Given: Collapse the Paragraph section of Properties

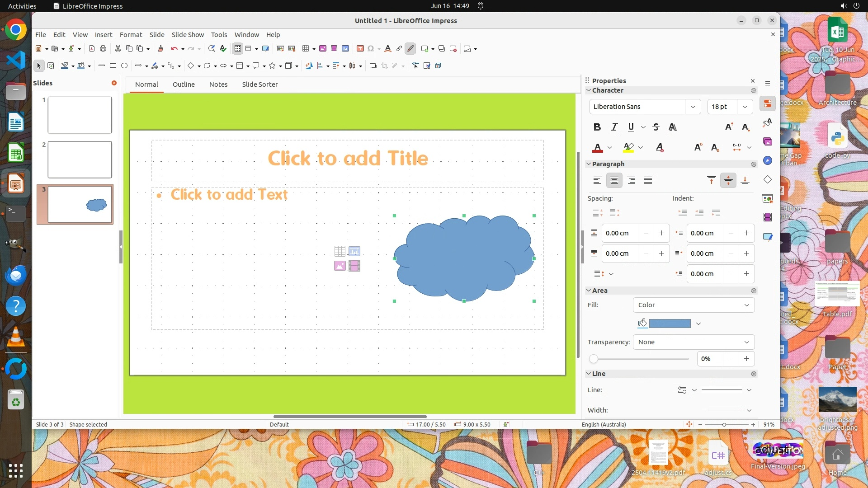Looking at the screenshot, I should tap(589, 164).
